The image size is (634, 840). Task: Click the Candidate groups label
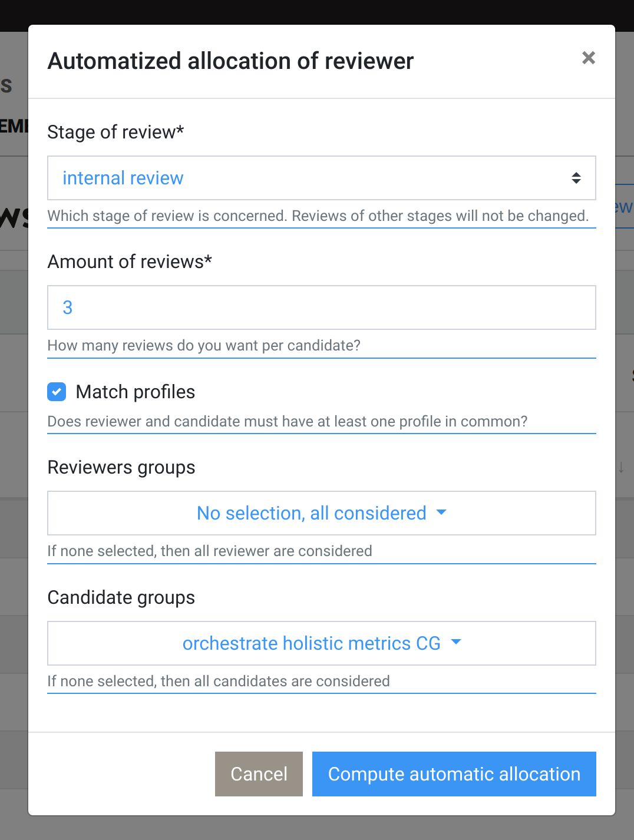click(x=121, y=597)
